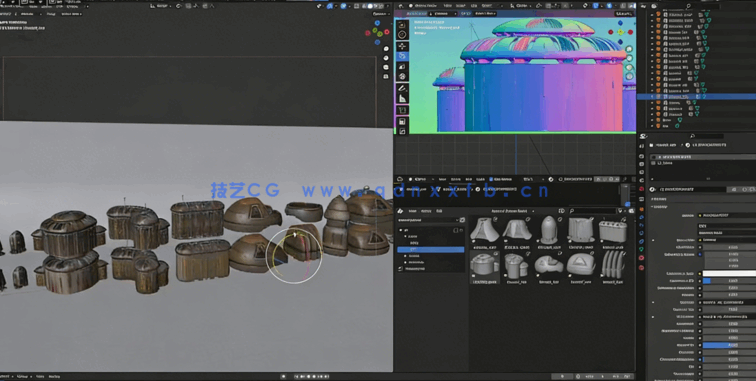Click the zoom magnifier gizmo in the normal-map viewport
Viewport: 756px width, 381px height.
tap(629, 49)
